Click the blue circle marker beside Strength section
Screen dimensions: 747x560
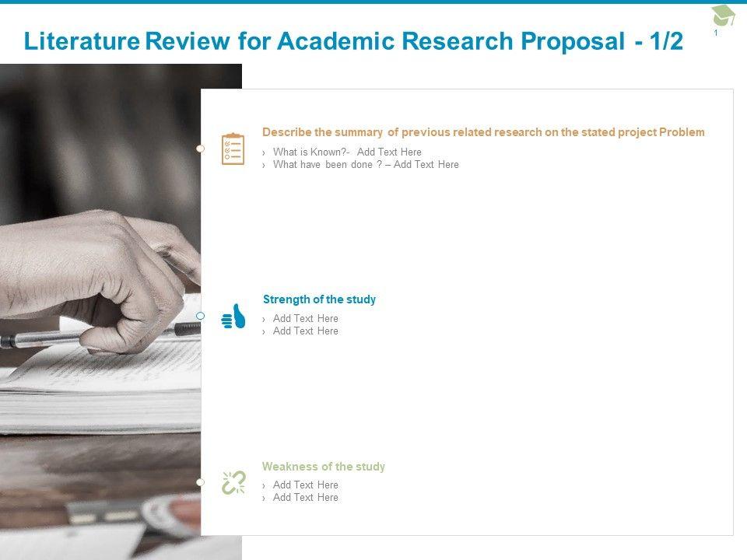click(200, 316)
